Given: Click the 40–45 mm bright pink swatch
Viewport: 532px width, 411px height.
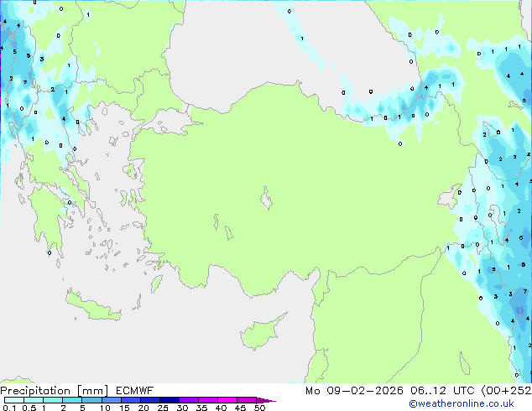Looking at the screenshot, I should coord(227,400).
